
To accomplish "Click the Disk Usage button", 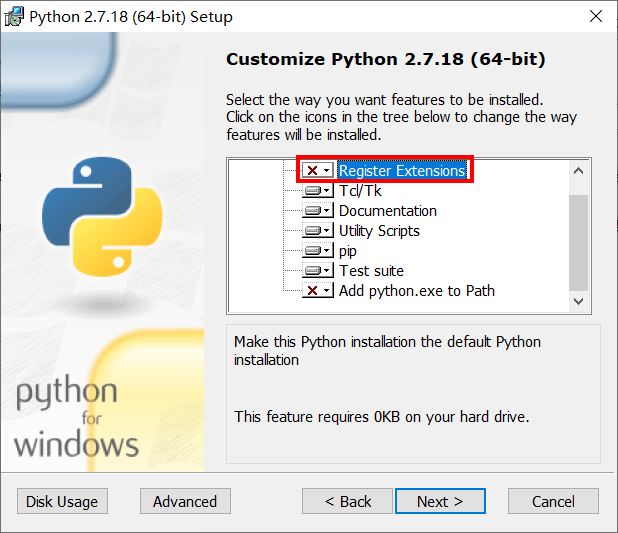I will tap(62, 501).
